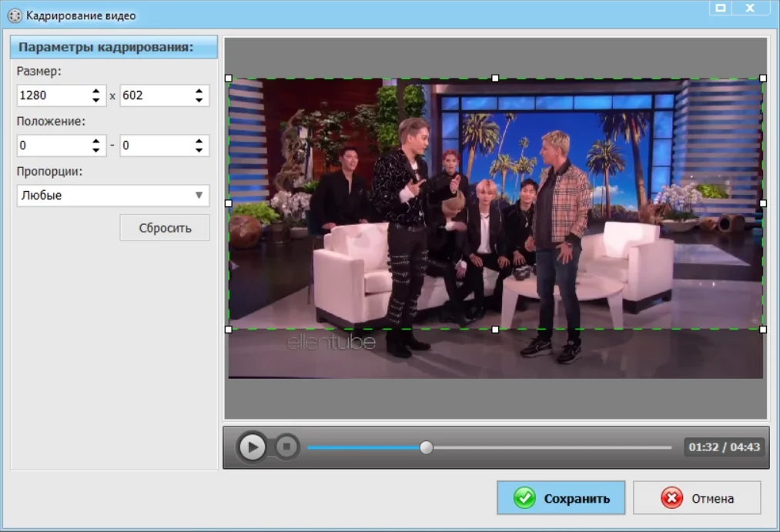Decrease height 602 with the down arrow

tap(199, 100)
